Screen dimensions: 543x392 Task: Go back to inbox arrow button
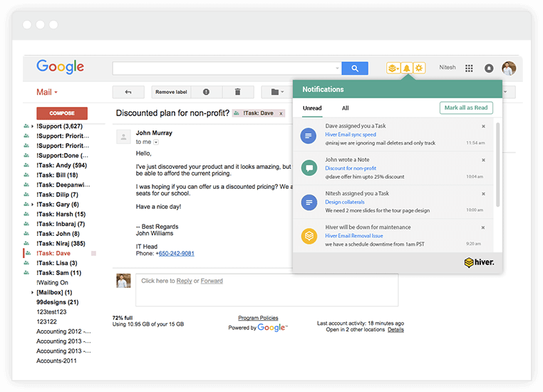pyautogui.click(x=128, y=92)
